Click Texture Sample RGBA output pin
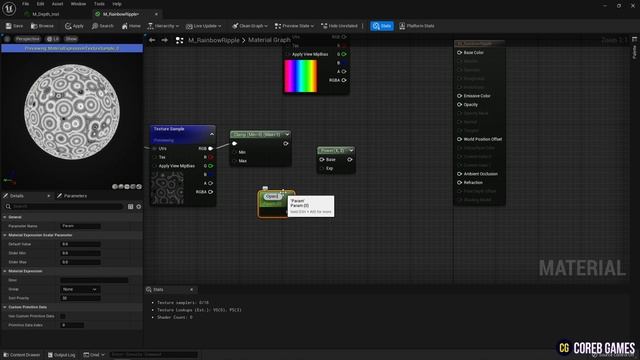 pos(211,192)
